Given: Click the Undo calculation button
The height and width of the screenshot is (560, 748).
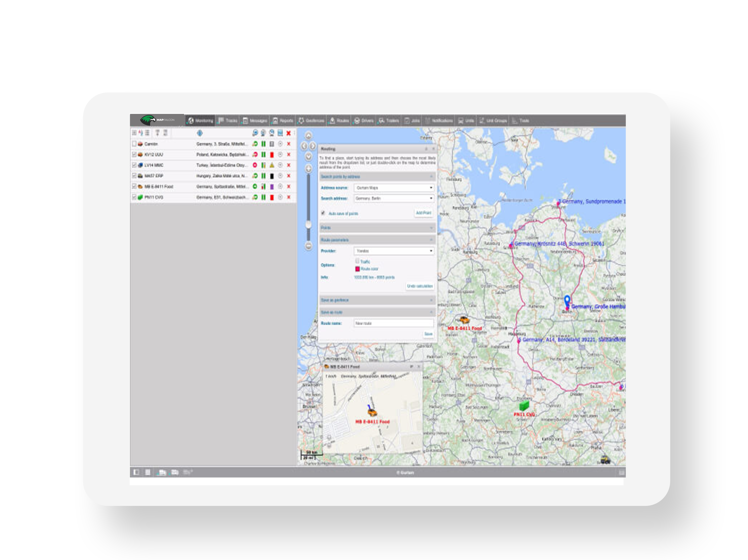Looking at the screenshot, I should [x=420, y=286].
